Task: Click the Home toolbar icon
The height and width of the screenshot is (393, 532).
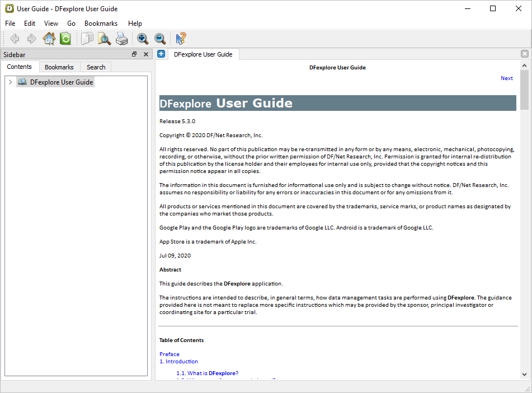Action: [49, 39]
